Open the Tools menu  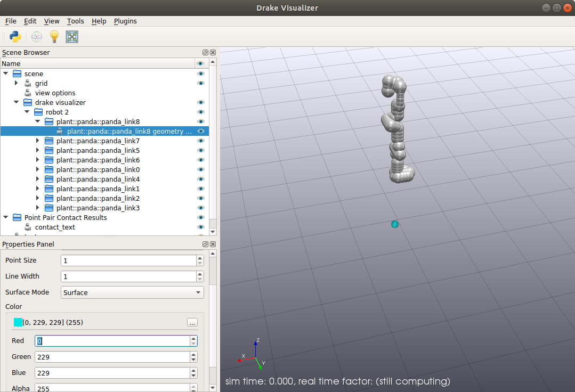pos(75,21)
